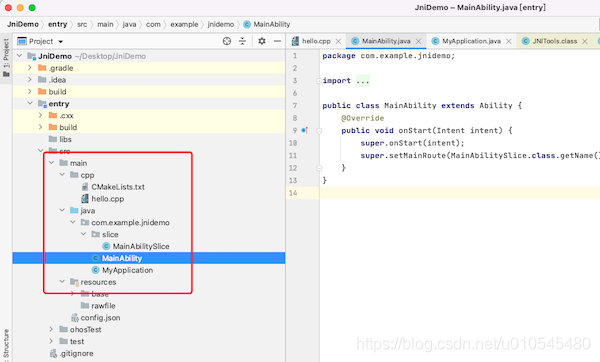Click the @Override annotation in code
The width and height of the screenshot is (600, 362).
click(x=362, y=118)
